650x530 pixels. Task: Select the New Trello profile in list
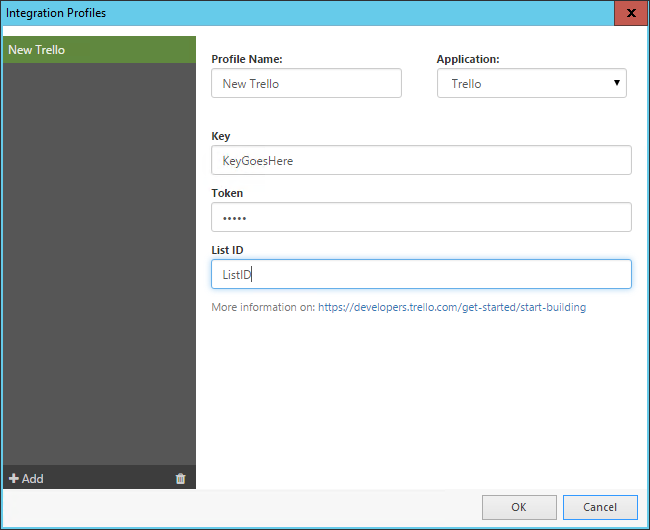point(99,50)
